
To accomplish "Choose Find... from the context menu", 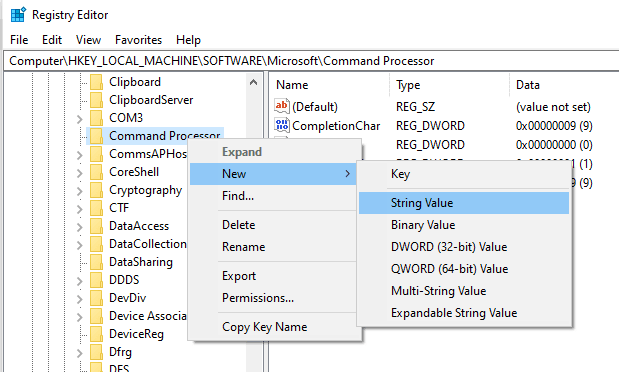I will [x=274, y=196].
